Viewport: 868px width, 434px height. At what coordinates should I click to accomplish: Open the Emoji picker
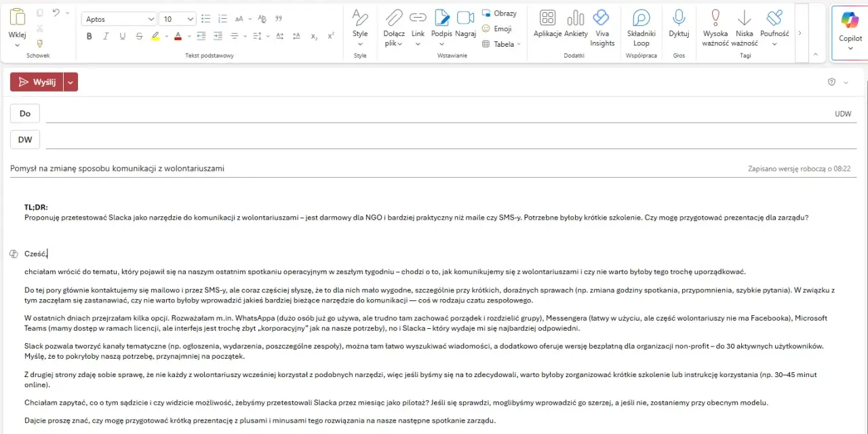pos(496,28)
